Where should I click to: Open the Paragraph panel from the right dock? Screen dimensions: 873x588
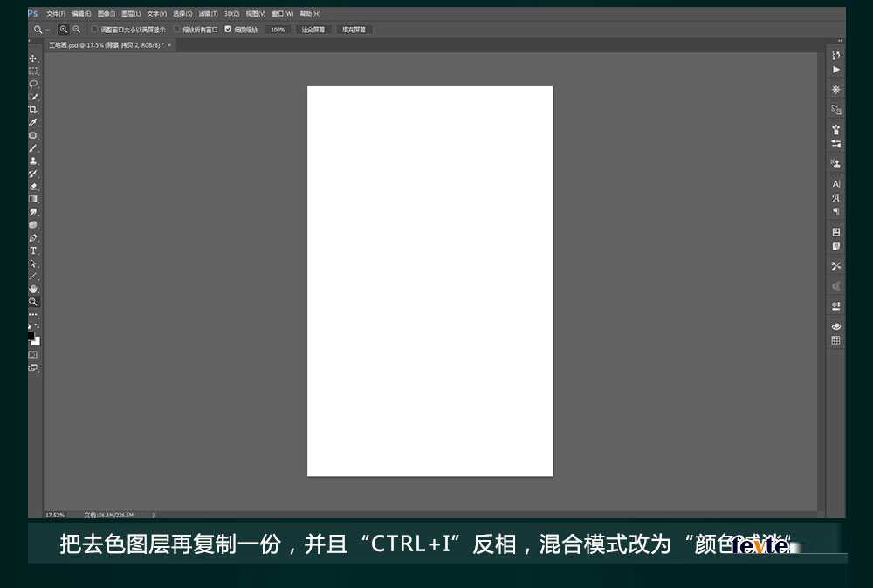pos(835,209)
